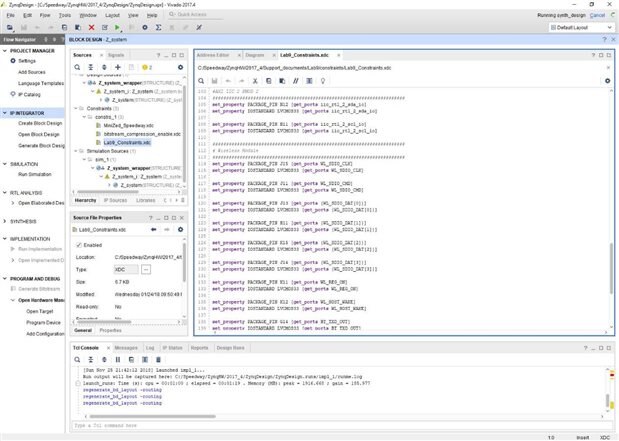The height and width of the screenshot is (441, 619).
Task: Toggle the Enabled checkbox
Action: pyautogui.click(x=80, y=244)
